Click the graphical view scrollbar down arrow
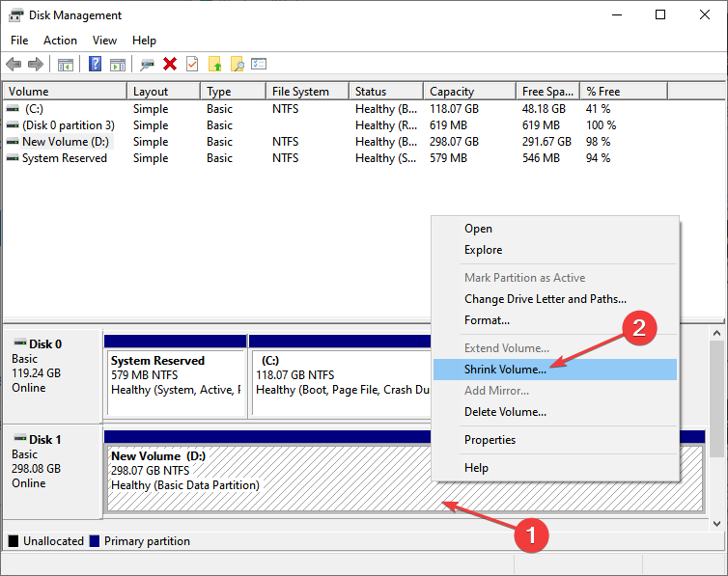Screen dimensions: 728x576 (x=716, y=524)
